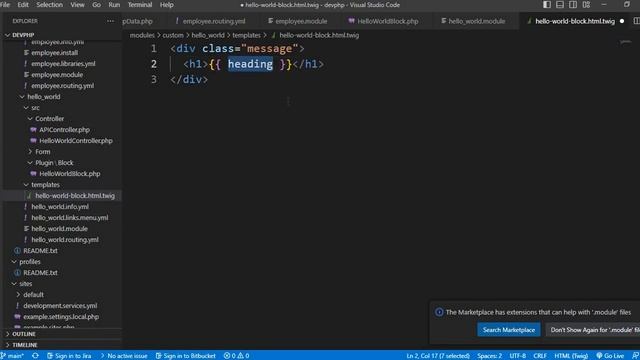Click Don't Show Again for .module files
Screen dimensions: 640x360
point(592,330)
